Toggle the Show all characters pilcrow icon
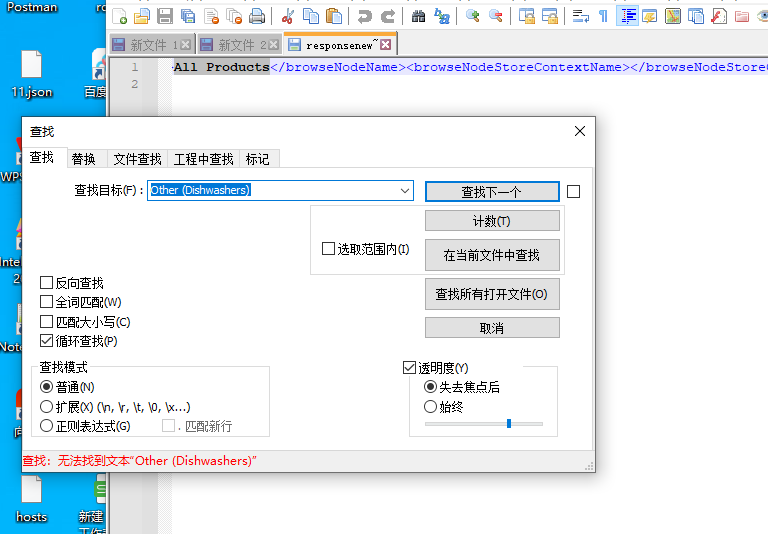Screen dimensions: 768x534 pos(603,17)
